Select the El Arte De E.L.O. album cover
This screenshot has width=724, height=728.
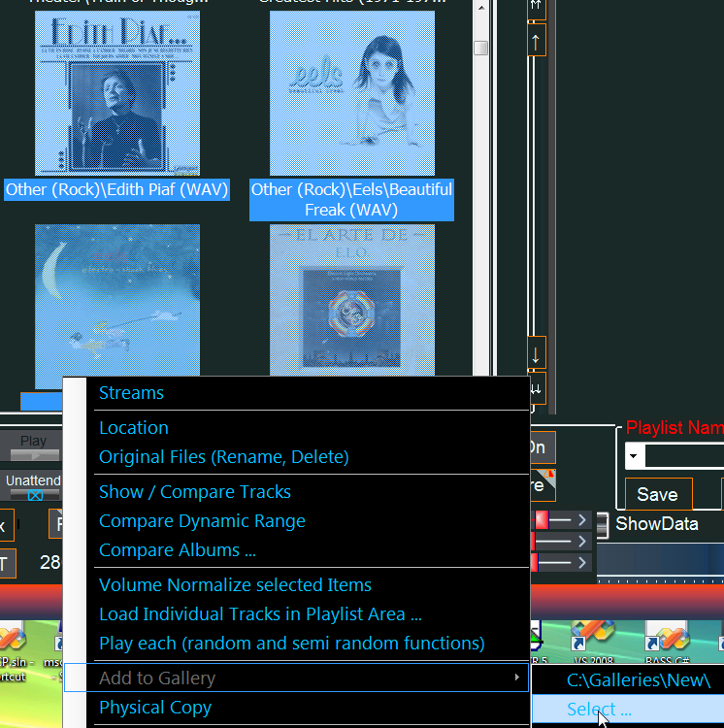352,300
